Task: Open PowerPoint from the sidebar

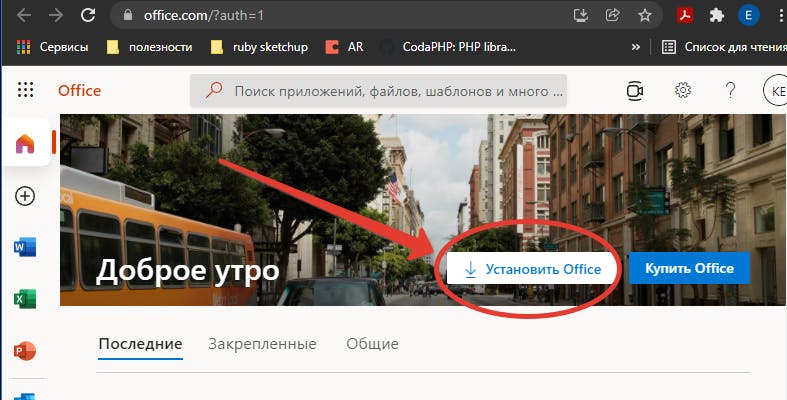Action: 25,351
